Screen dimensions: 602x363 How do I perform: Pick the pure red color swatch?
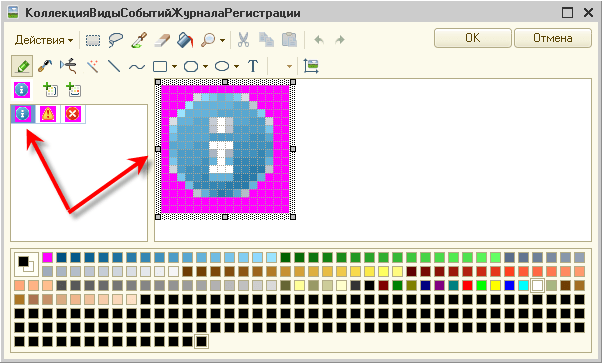tap(467, 285)
